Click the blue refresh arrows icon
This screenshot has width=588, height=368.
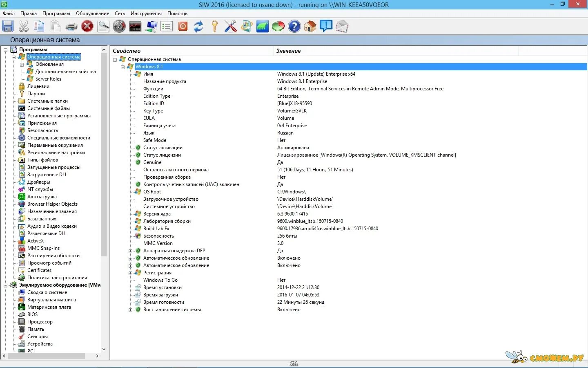[198, 26]
